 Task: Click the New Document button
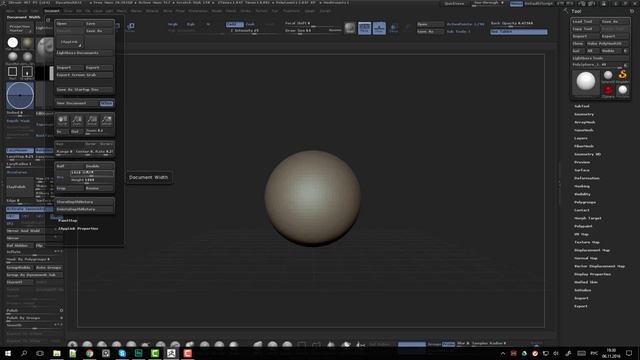click(77, 103)
